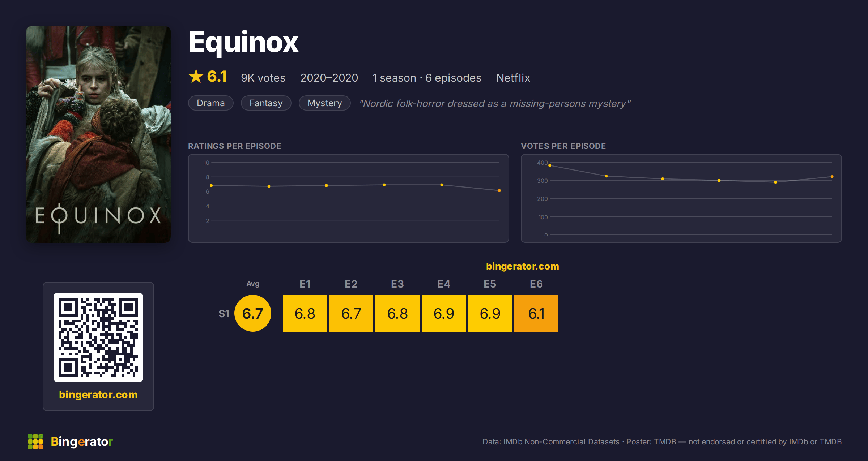Click the Equinox show title
This screenshot has width=868, height=461.
point(243,43)
